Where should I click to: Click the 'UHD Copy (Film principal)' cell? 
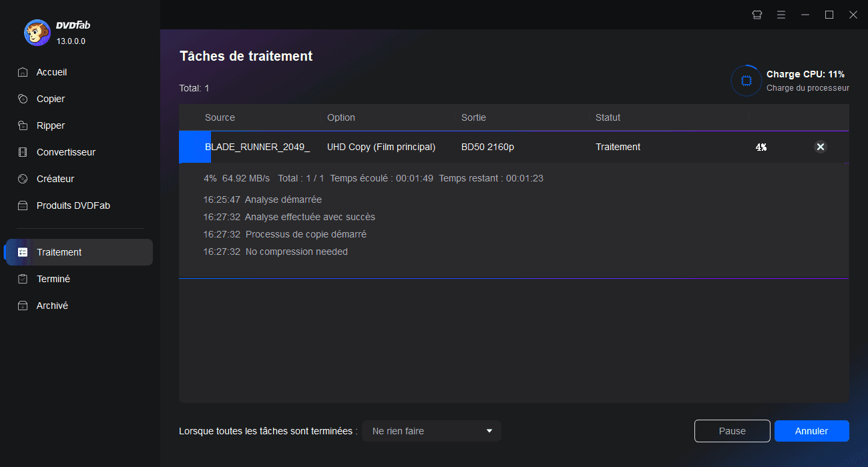click(381, 147)
